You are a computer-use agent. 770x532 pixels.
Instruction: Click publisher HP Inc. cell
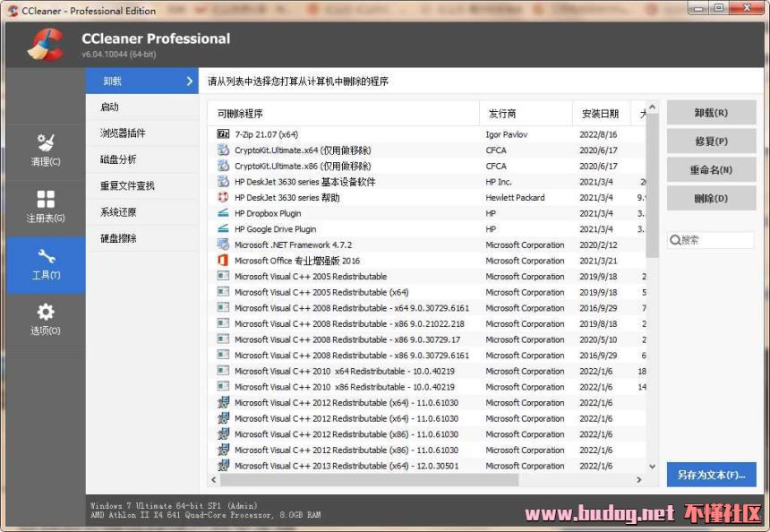coord(499,181)
